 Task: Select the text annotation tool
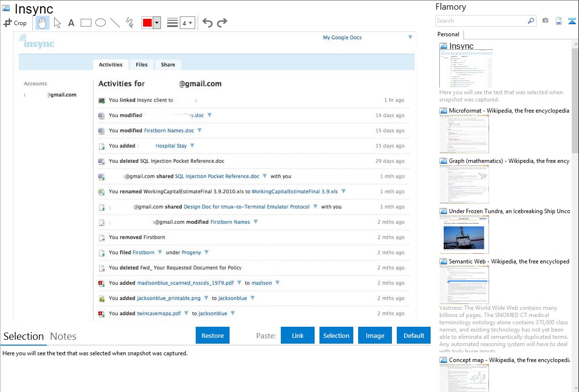tap(71, 23)
